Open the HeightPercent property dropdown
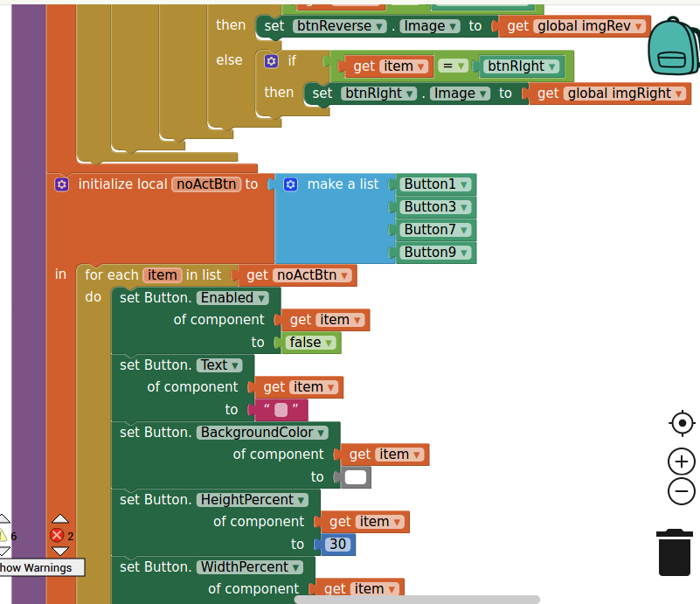The width and height of the screenshot is (700, 604). point(301,500)
